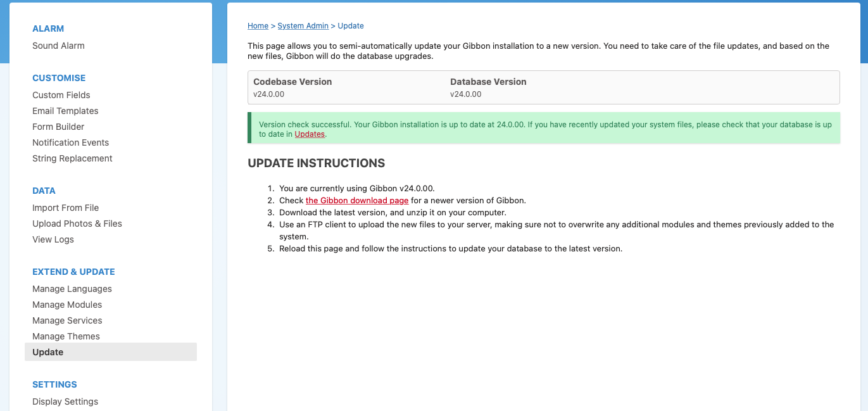Click the v24.0.00 value under Codebase Version

[x=268, y=94]
